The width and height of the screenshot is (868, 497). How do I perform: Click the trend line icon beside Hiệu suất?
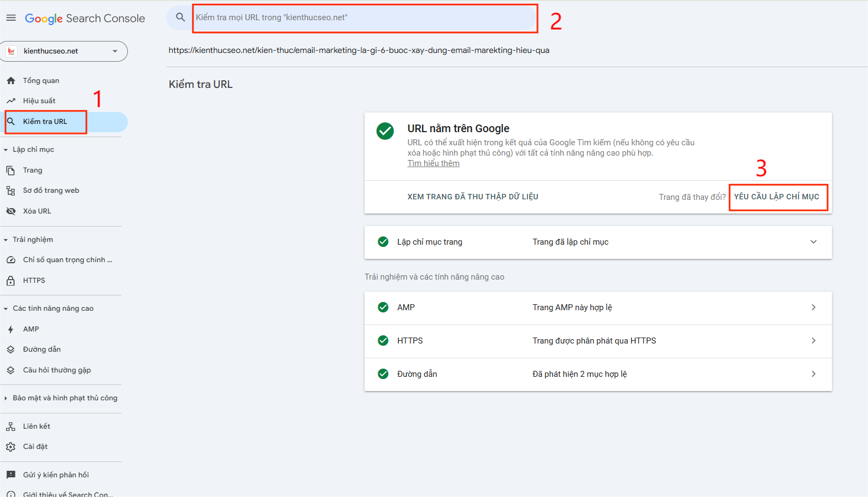pyautogui.click(x=11, y=101)
